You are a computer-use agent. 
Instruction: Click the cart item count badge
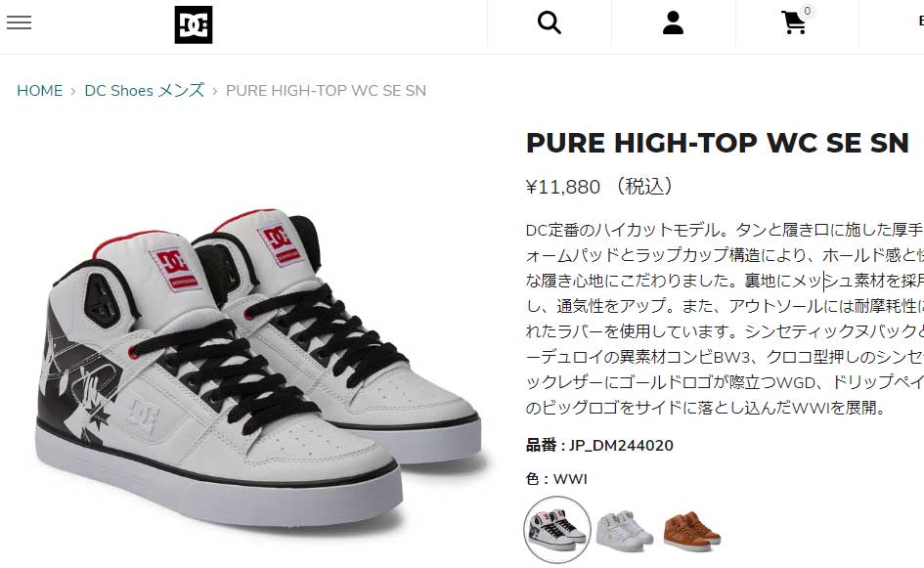pyautogui.click(x=808, y=11)
